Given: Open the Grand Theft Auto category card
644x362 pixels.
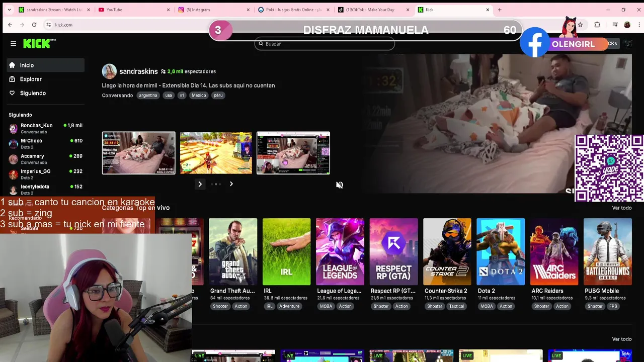Looking at the screenshot, I should coord(233,251).
